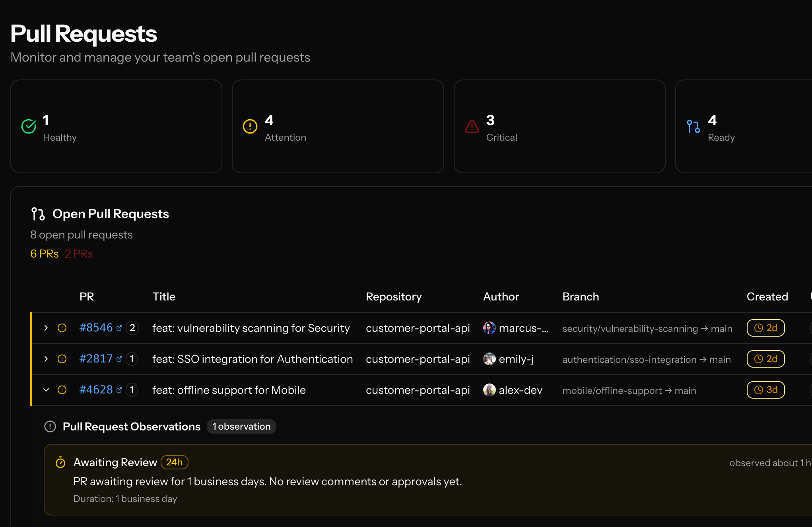
Task: Click the Branch column header
Action: [581, 296]
